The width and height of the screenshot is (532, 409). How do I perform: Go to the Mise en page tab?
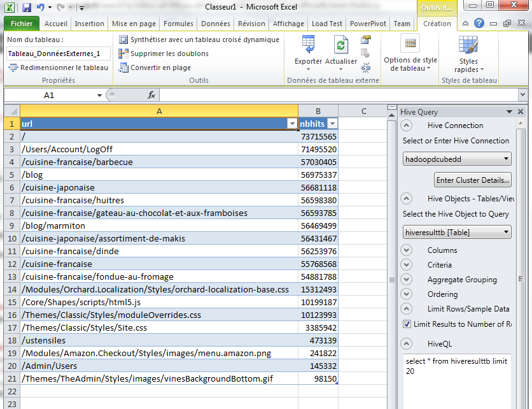(x=134, y=24)
